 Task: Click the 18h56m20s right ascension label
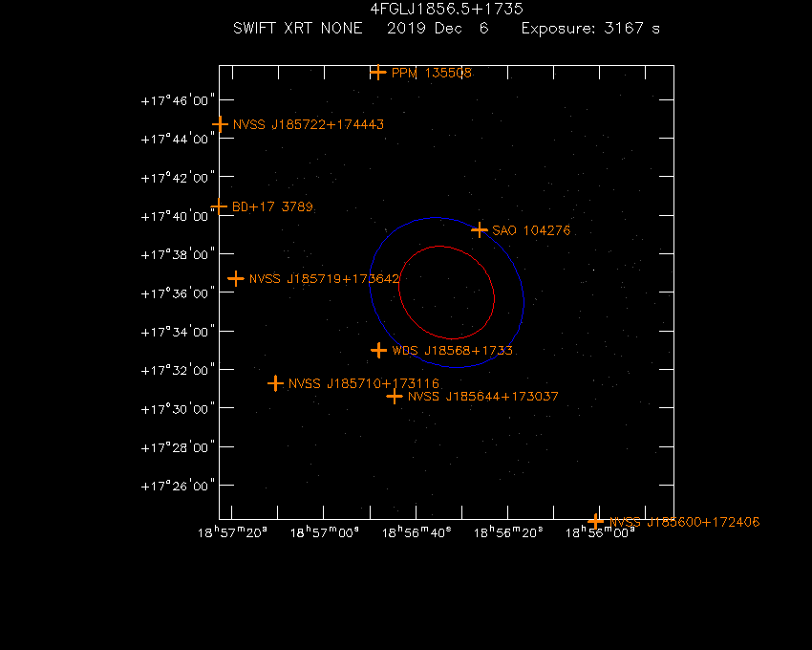coord(508,532)
